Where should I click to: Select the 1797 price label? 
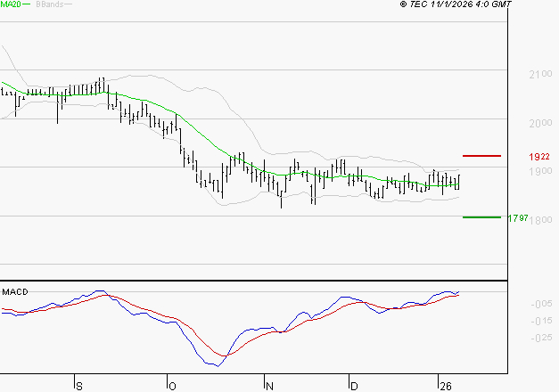coord(518,218)
